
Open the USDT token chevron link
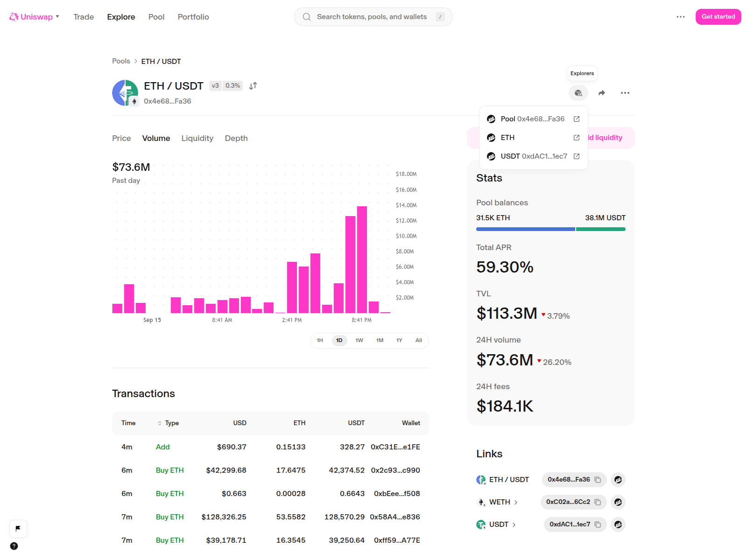(x=514, y=525)
